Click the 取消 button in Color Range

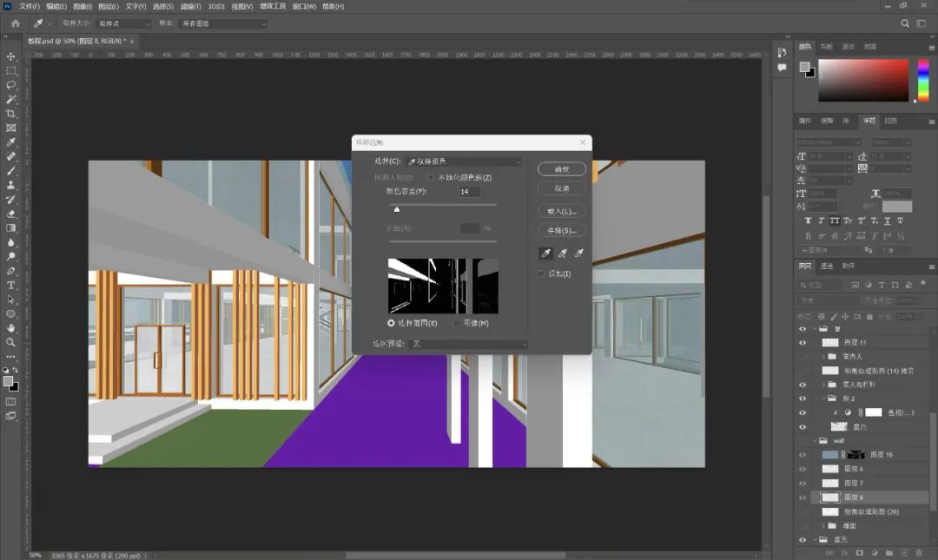pos(562,188)
